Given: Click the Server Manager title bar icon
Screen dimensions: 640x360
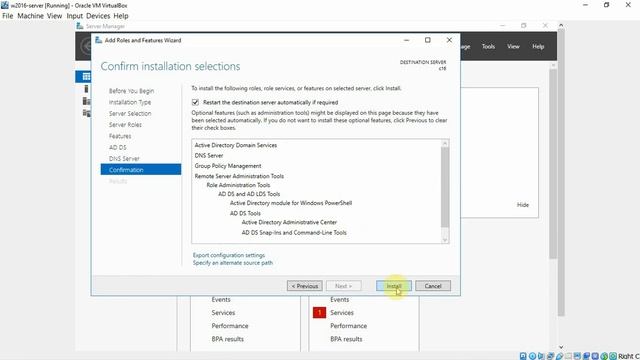Looking at the screenshot, I should click(80, 26).
